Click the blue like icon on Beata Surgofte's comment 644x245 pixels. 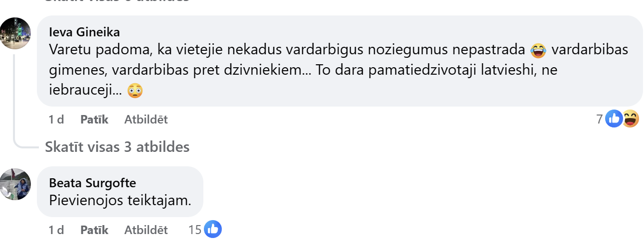tap(213, 230)
